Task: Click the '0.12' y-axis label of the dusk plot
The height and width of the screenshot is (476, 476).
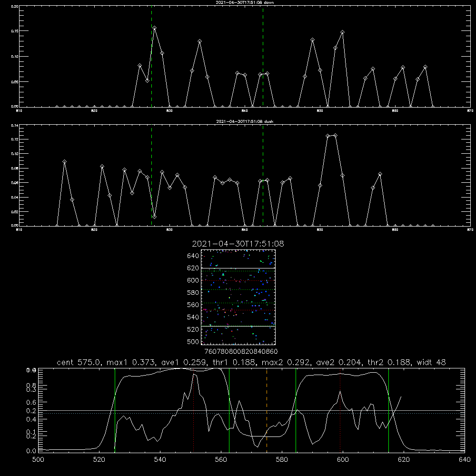Action: [14, 139]
